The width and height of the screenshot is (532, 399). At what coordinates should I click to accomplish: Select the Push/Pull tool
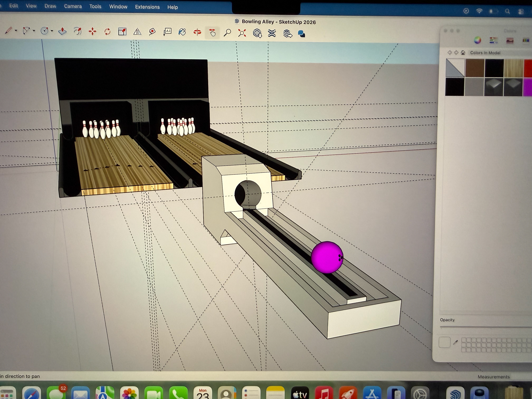(62, 31)
